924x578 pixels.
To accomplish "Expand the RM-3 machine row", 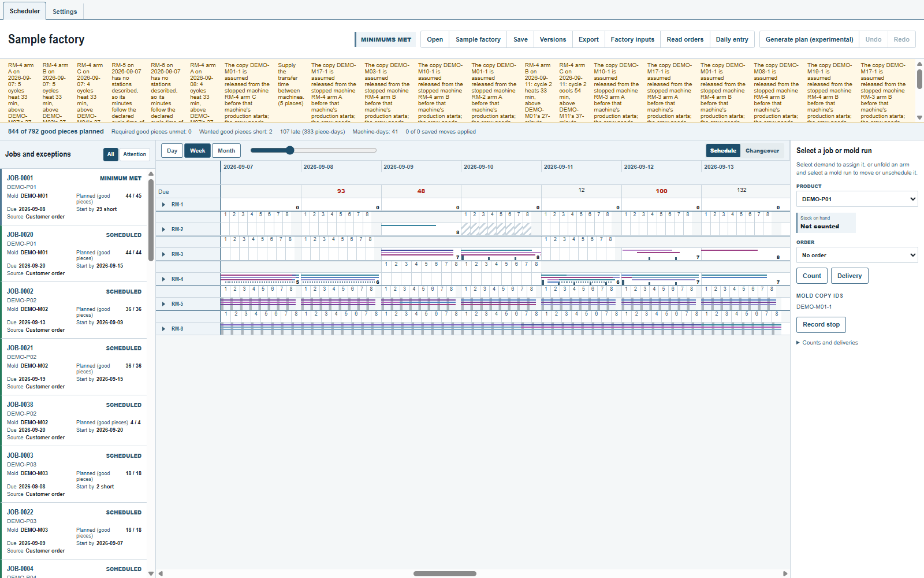I will click(x=164, y=254).
